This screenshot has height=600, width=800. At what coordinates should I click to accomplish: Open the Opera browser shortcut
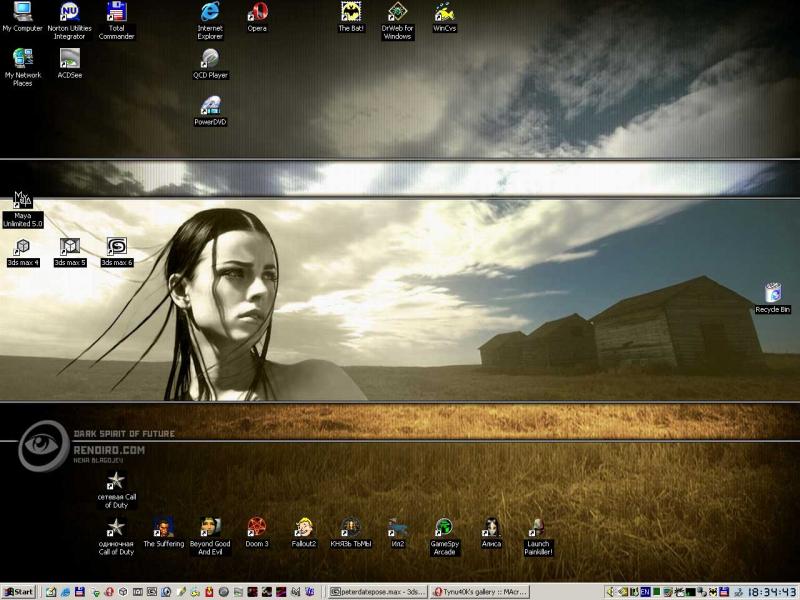[257, 13]
